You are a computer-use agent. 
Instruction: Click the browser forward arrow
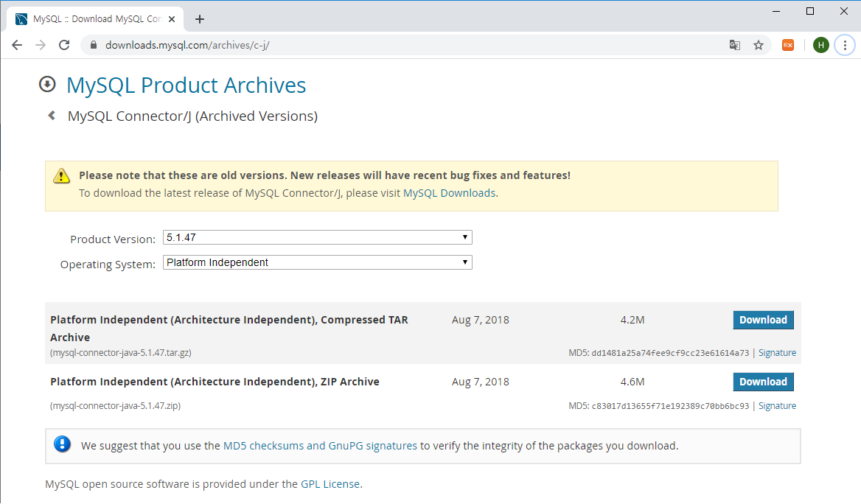(41, 45)
